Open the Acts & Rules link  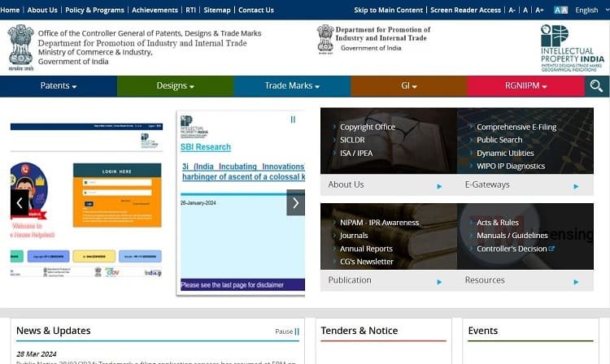click(498, 223)
